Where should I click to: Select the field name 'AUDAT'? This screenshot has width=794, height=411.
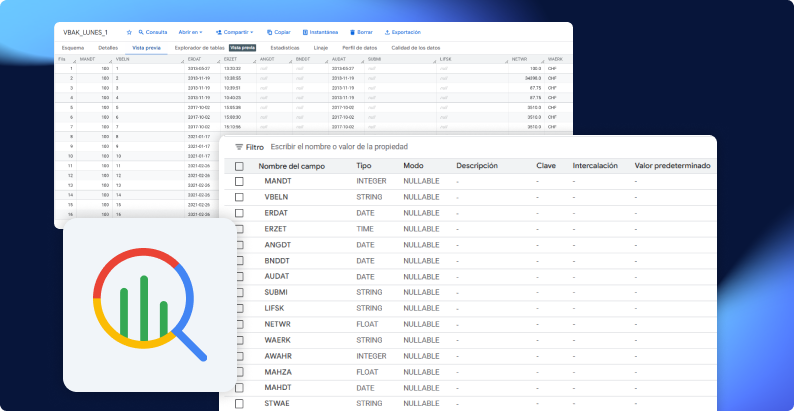(276, 277)
